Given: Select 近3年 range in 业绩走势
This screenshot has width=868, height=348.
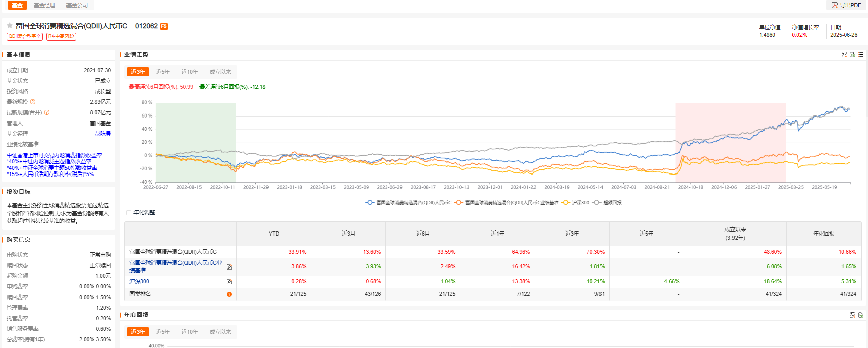Looking at the screenshot, I should [138, 72].
